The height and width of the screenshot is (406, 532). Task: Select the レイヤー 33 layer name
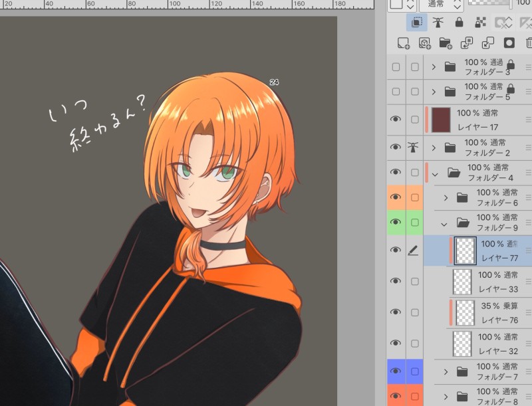498,289
